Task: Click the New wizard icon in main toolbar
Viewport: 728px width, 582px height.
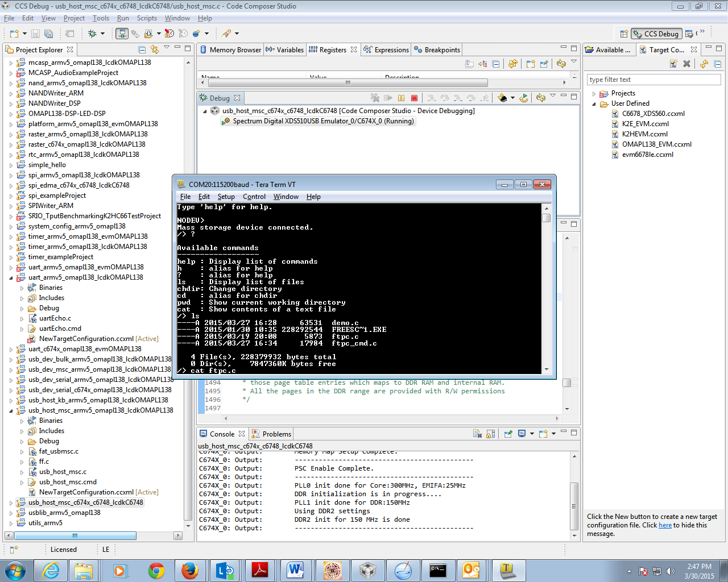Action: click(x=14, y=34)
